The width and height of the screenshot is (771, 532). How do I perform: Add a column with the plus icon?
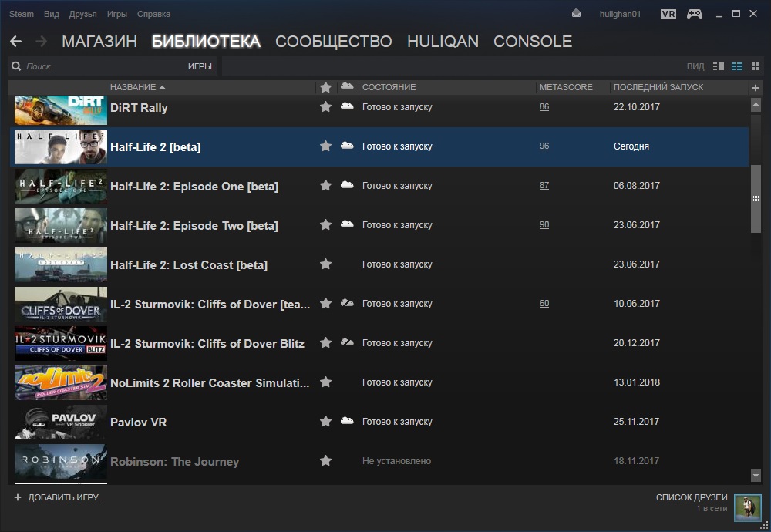click(756, 88)
